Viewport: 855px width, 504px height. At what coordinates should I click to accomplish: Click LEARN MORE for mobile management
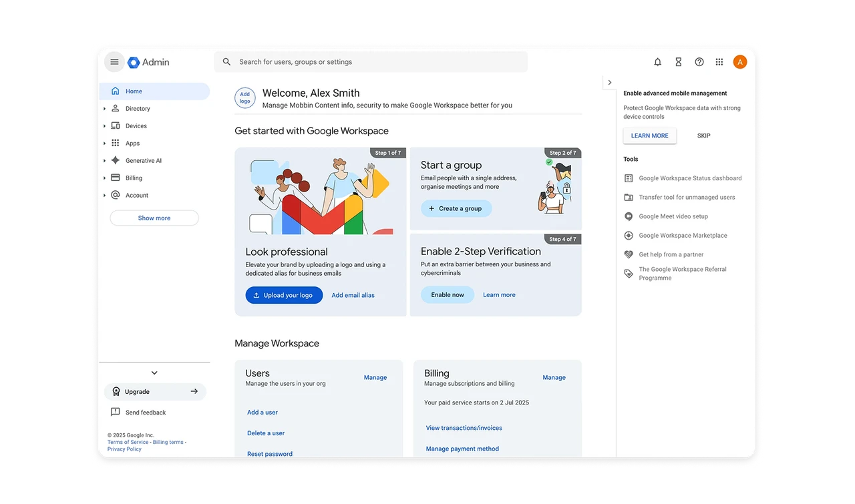650,136
